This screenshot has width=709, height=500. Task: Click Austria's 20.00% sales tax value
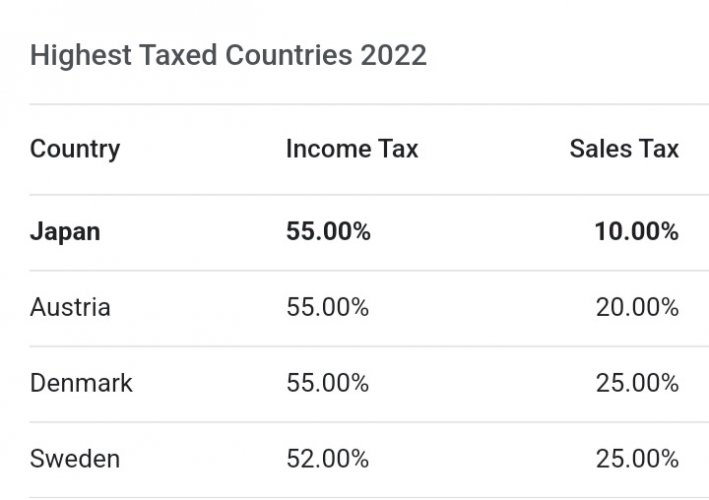638,307
